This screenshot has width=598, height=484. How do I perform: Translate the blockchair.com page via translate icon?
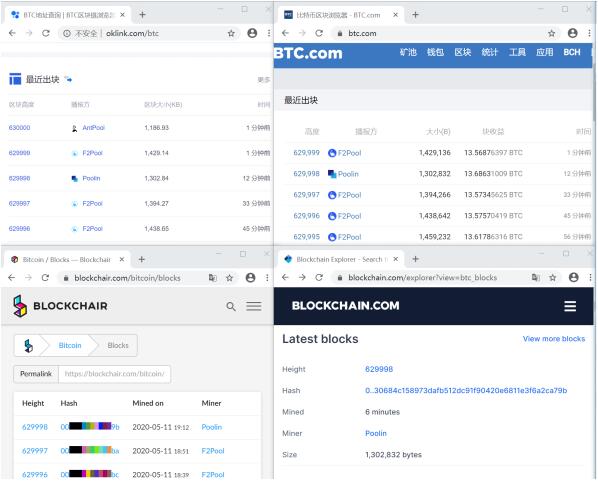(212, 278)
